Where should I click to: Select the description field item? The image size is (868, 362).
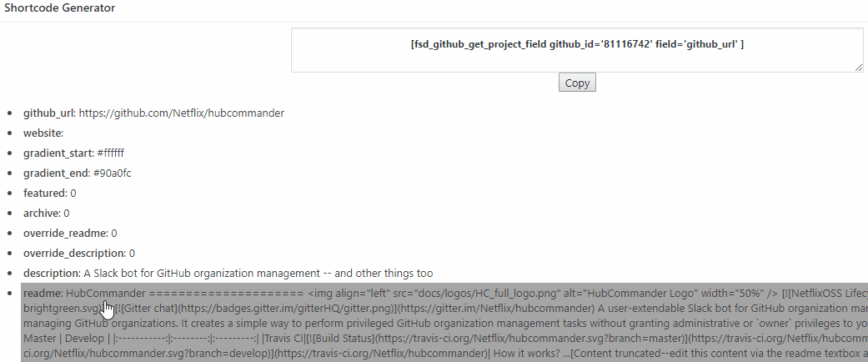[x=228, y=273]
